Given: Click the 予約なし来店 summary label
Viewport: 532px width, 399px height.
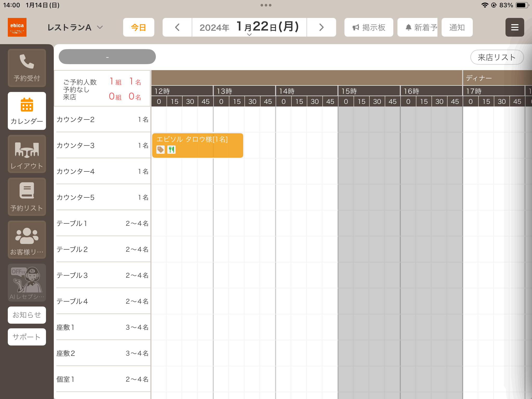Looking at the screenshot, I should pyautogui.click(x=76, y=93).
